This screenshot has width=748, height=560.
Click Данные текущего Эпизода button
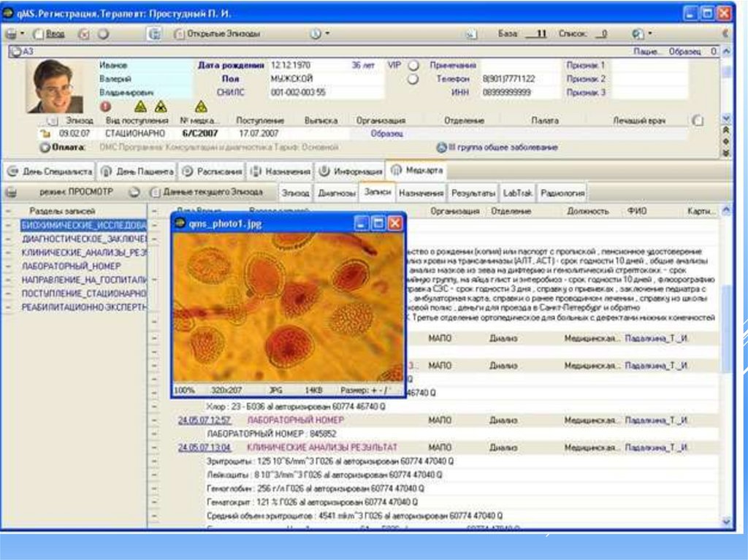(x=207, y=192)
